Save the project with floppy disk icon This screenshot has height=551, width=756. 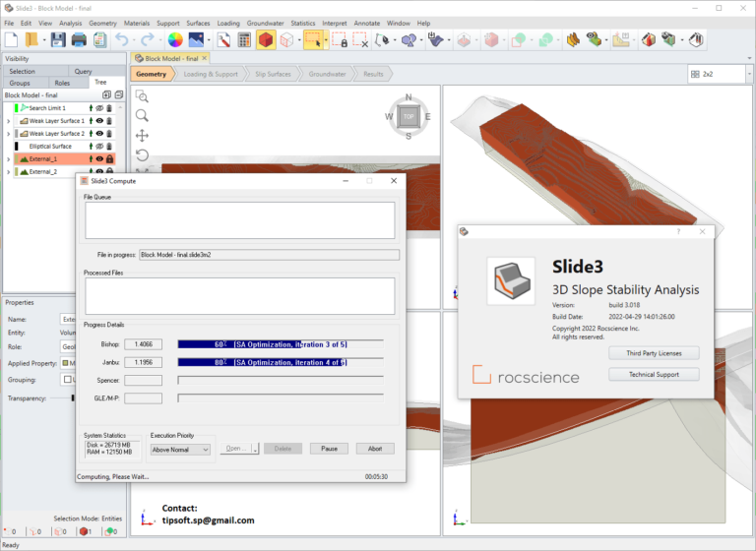point(58,40)
